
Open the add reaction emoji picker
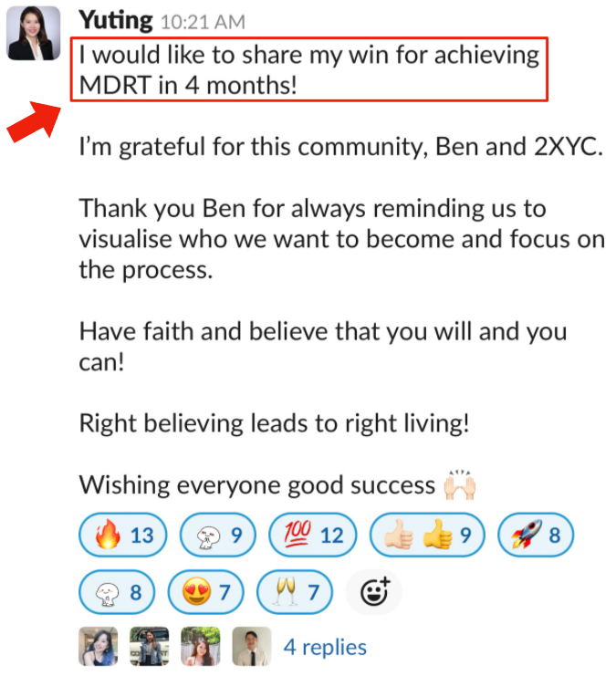(374, 592)
